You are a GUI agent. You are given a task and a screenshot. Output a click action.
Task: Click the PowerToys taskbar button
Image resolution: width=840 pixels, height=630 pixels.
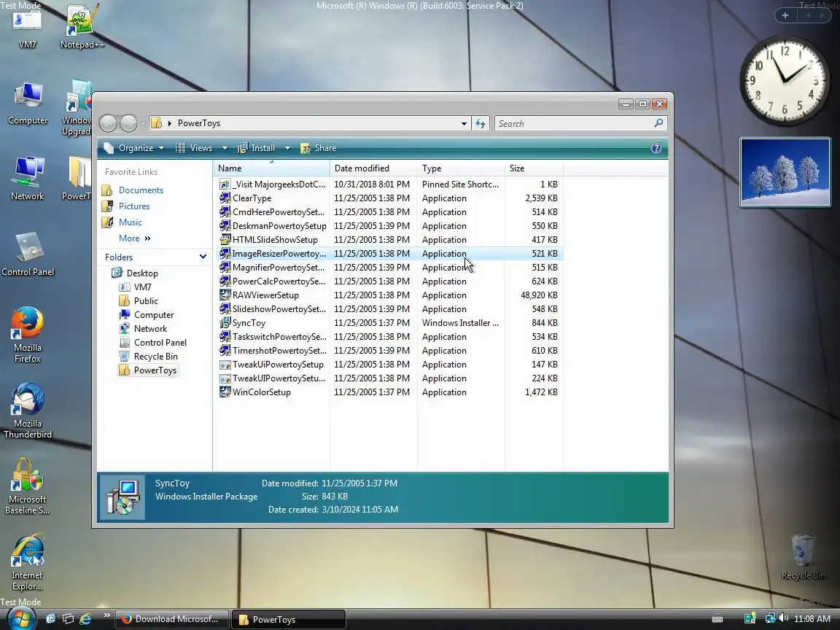click(x=289, y=619)
